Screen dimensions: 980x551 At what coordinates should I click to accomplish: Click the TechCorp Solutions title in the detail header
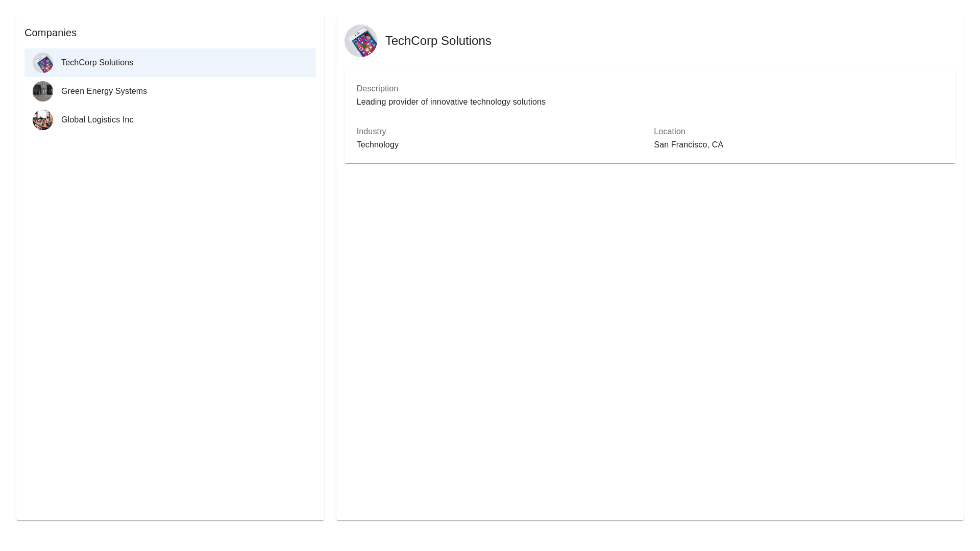[438, 41]
